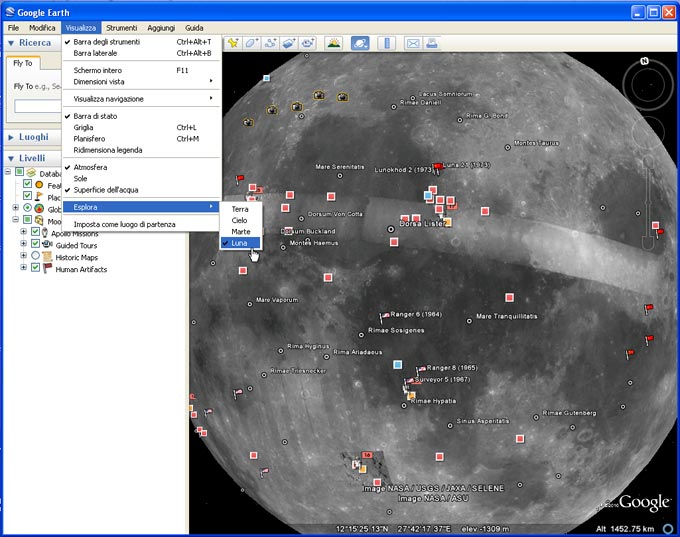Click the Mare Tranquillitatis placemark dot
This screenshot has height=537, width=680.
point(469,321)
